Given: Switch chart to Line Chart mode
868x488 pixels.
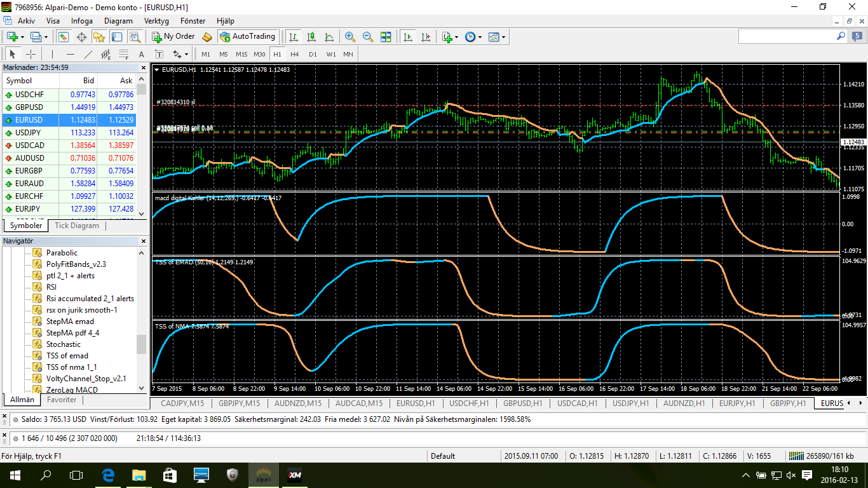Looking at the screenshot, I should (x=329, y=37).
